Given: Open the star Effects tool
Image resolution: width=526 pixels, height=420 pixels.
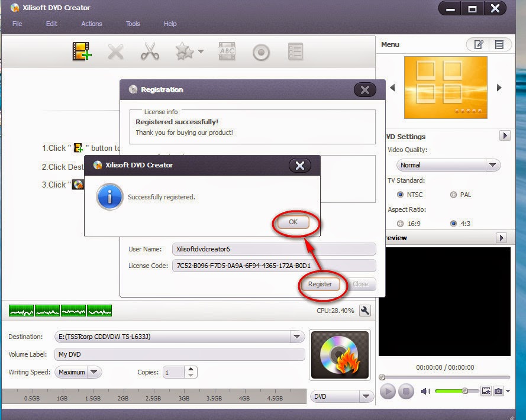Looking at the screenshot, I should 185,51.
